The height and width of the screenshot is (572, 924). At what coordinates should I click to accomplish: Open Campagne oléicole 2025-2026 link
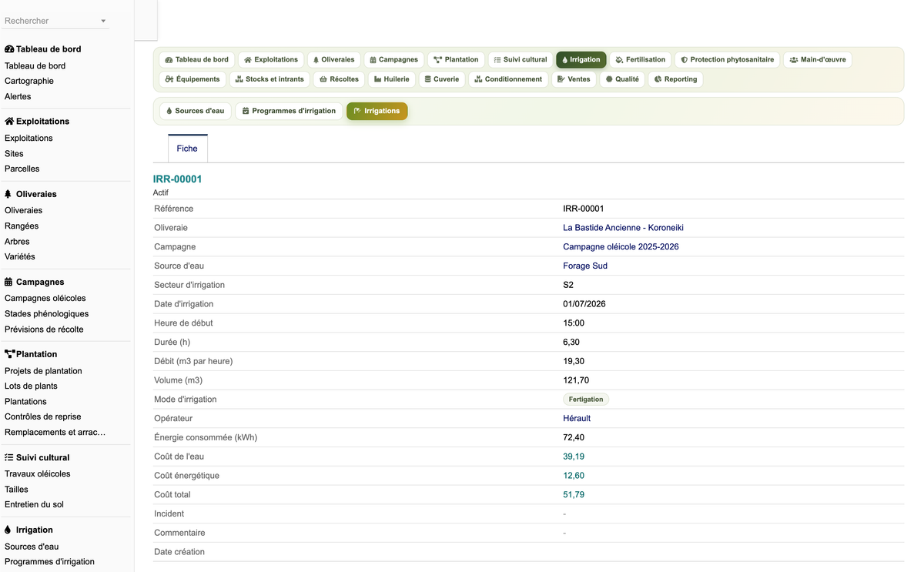click(621, 247)
